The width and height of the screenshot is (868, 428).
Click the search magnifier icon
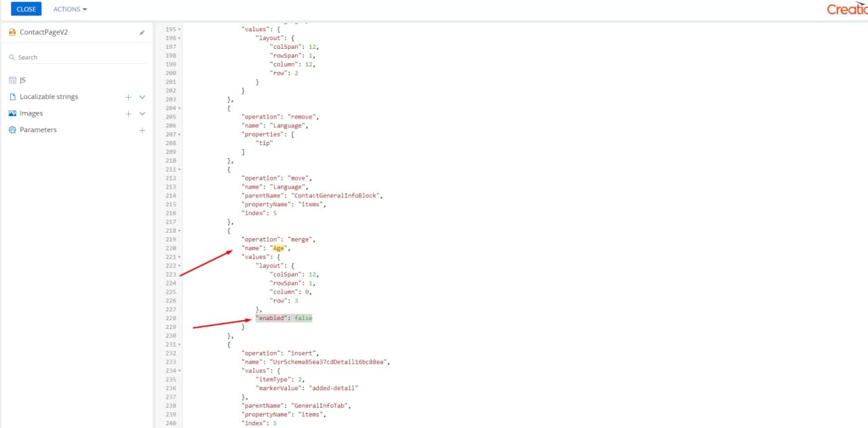click(x=12, y=58)
